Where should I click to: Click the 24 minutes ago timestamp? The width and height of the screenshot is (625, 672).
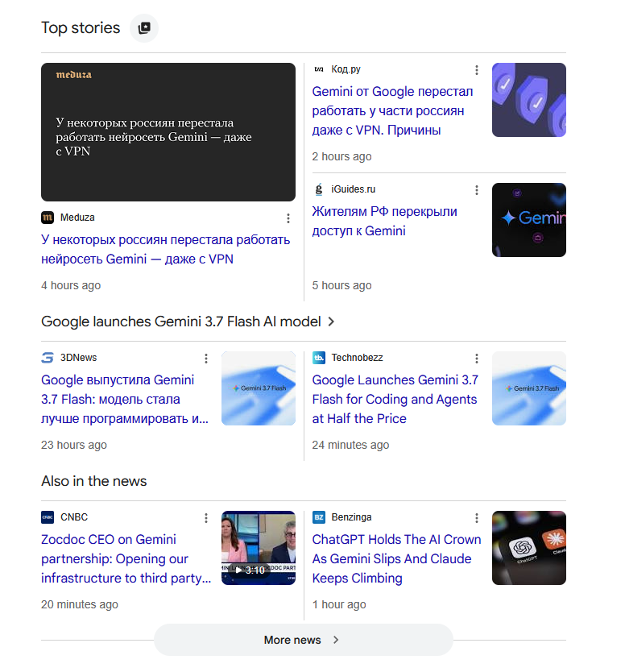tap(350, 446)
